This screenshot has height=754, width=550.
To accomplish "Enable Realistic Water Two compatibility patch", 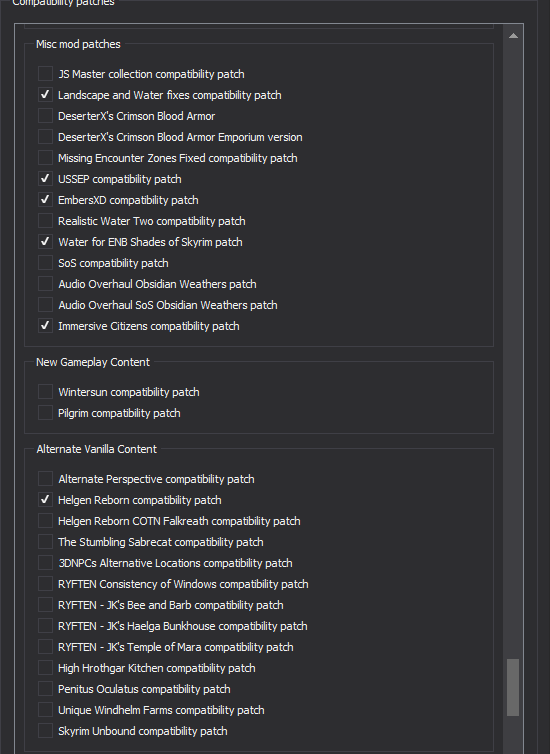I will click(x=45, y=221).
